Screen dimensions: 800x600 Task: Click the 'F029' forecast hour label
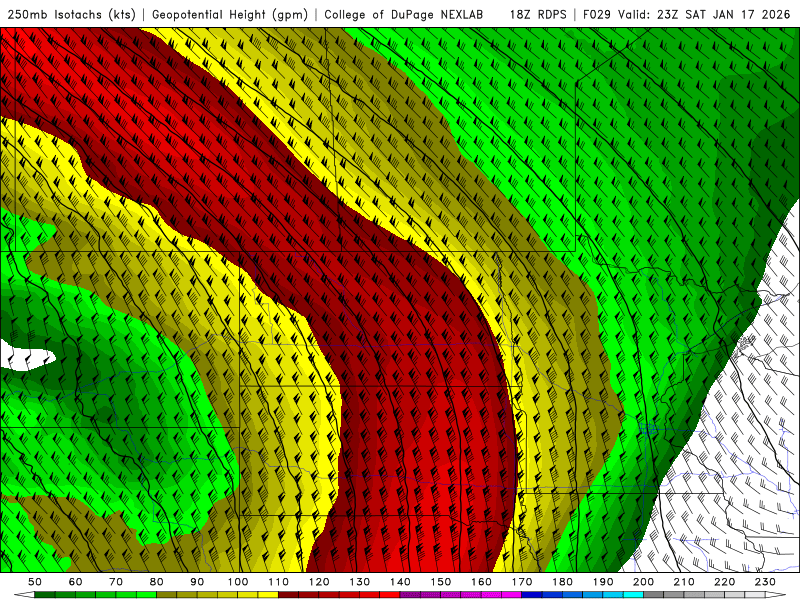tap(597, 14)
